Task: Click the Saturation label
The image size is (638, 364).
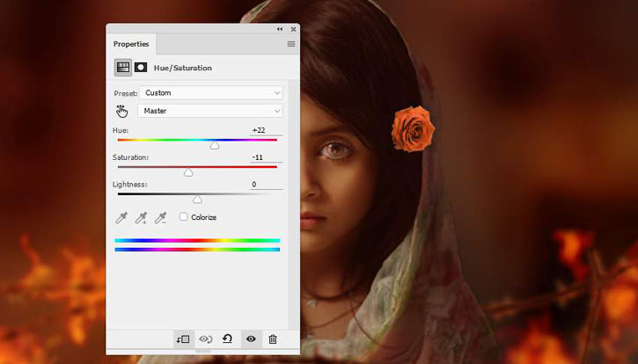Action: [130, 157]
